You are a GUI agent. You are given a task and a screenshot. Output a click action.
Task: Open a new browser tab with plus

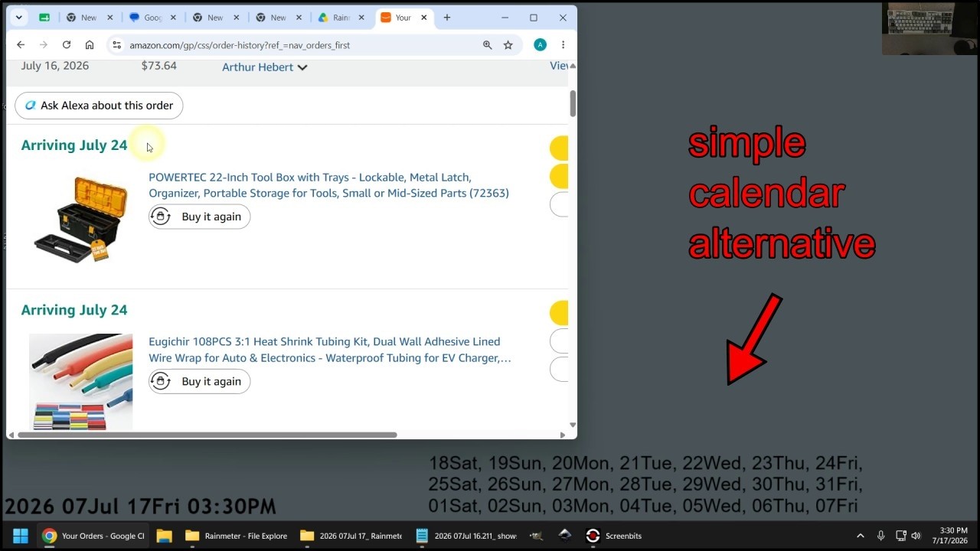(x=447, y=18)
